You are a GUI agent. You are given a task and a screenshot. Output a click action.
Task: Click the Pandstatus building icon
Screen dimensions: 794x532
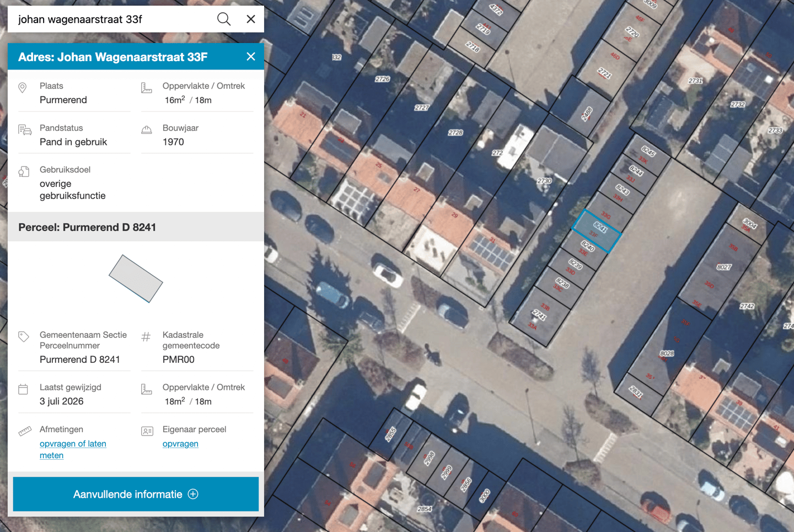coord(25,130)
